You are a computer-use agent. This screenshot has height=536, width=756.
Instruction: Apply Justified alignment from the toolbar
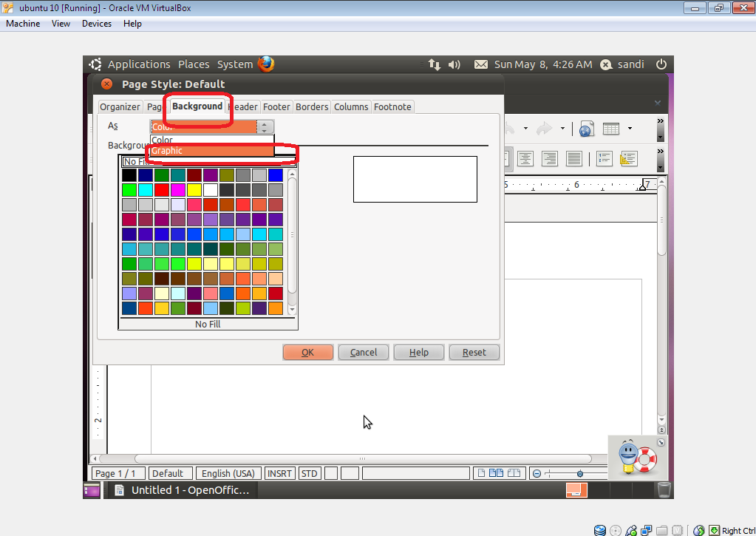click(573, 158)
